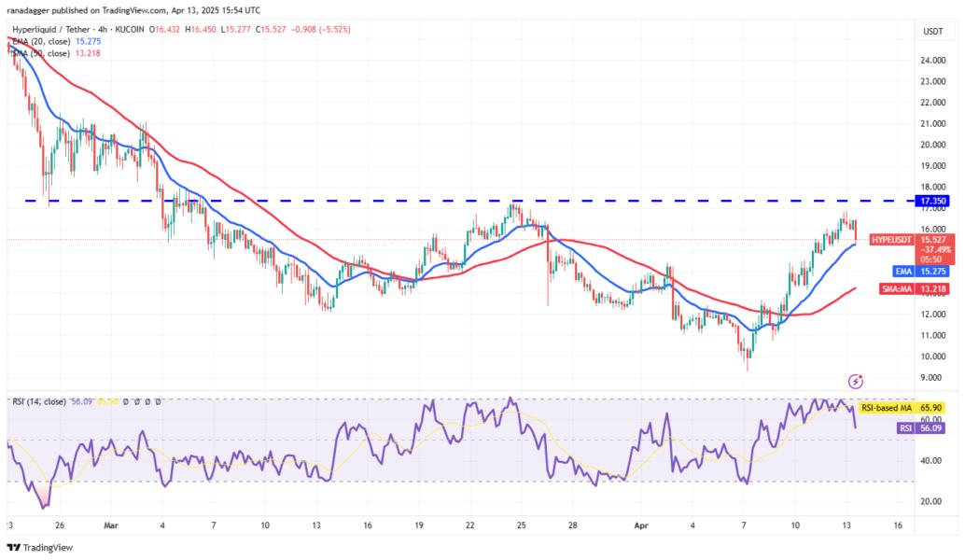Click the purple lightning bolt event icon
The image size is (965, 560).
coord(855,381)
